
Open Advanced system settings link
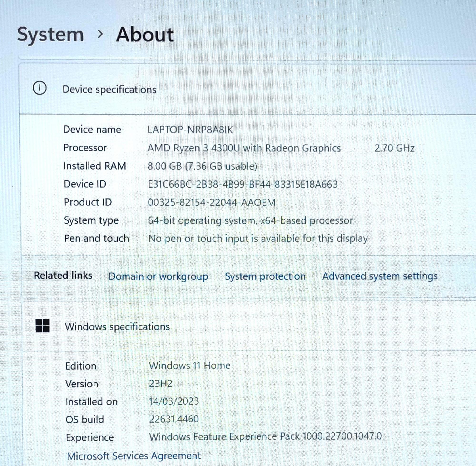[x=380, y=276]
